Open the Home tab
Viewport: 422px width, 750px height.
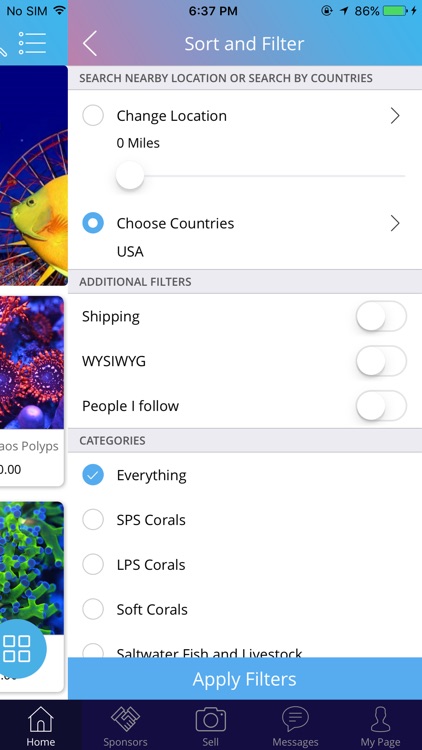41,725
